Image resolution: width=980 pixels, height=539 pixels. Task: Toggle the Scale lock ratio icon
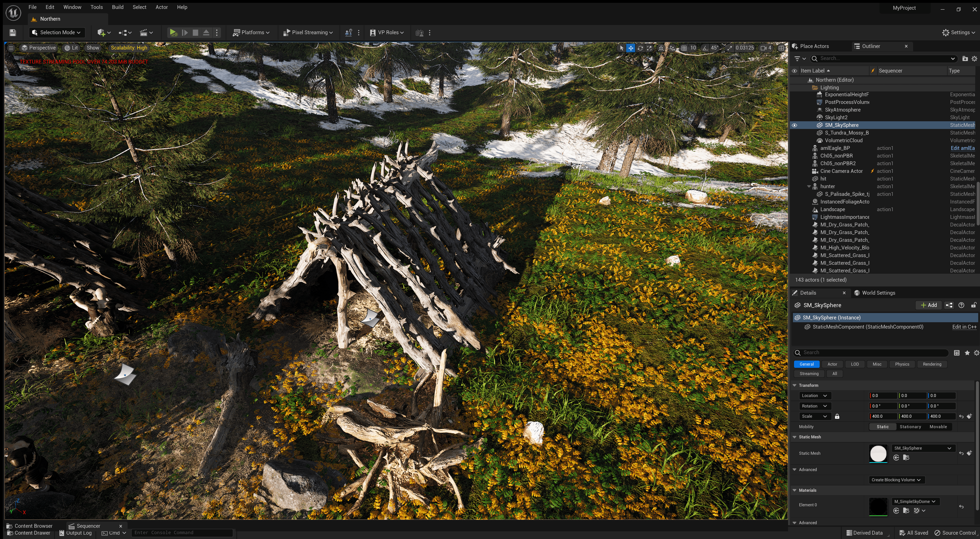[x=837, y=416]
